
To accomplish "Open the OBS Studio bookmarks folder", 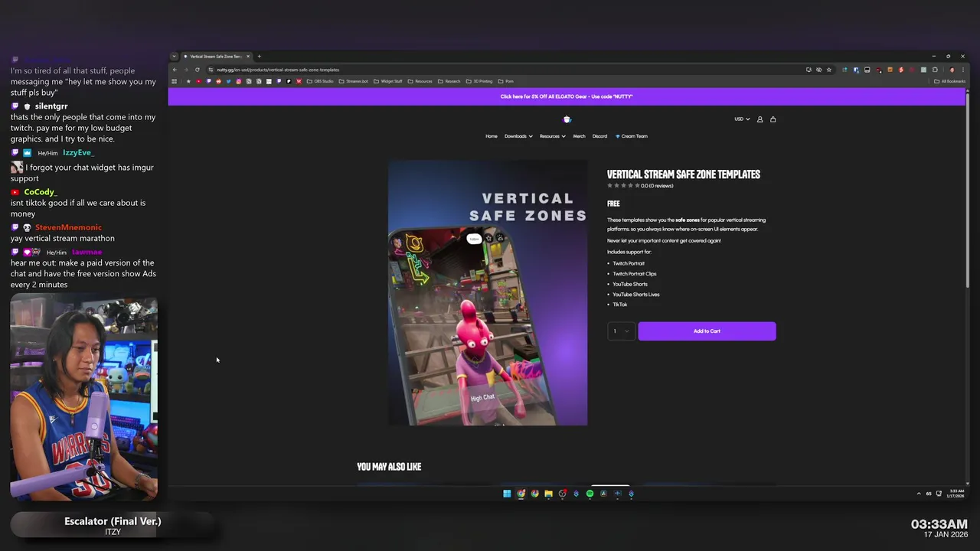I will point(320,81).
